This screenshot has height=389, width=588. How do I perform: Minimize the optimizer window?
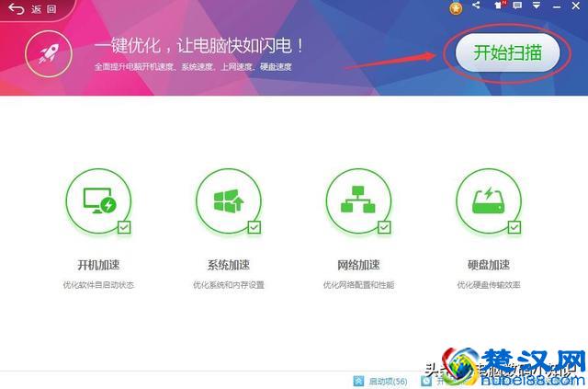557,6
